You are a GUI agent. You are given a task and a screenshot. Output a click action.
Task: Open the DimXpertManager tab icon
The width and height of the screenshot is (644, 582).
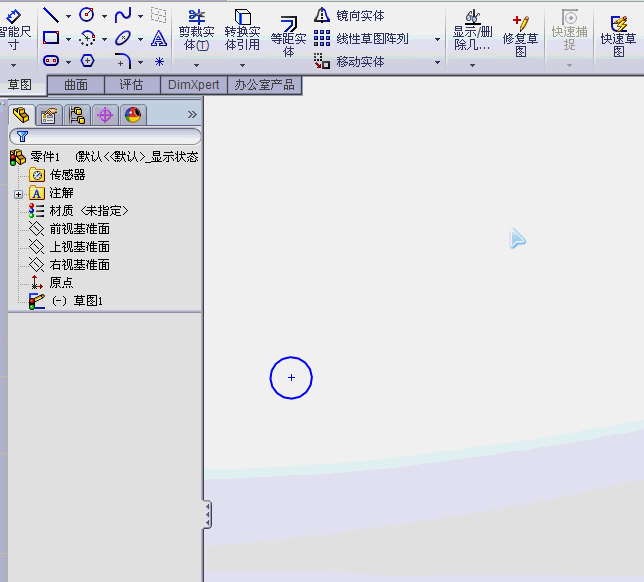pos(105,115)
